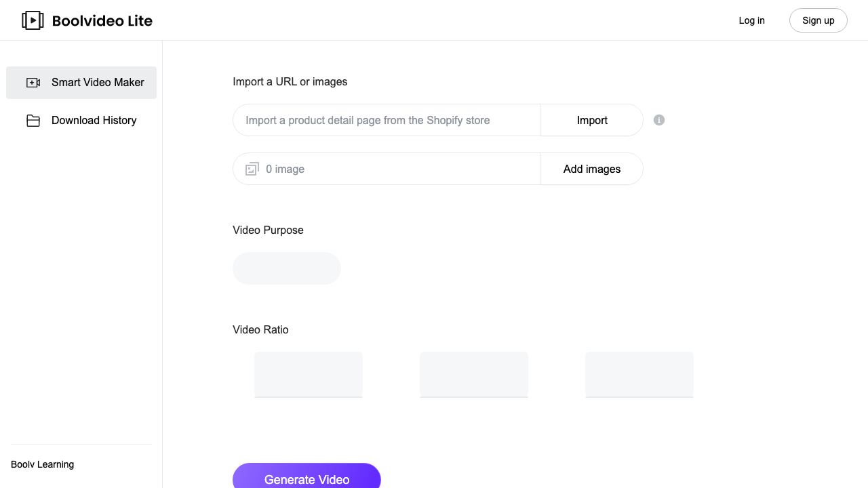Click the Boolvideo Lite title text

coord(102,21)
